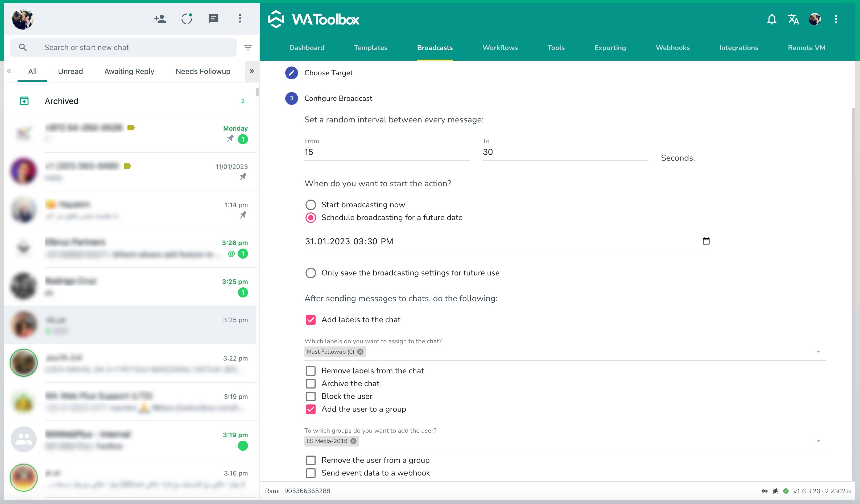Screen dimensions: 860x504
Task: Check Archive the chat option
Action: [x=311, y=383]
